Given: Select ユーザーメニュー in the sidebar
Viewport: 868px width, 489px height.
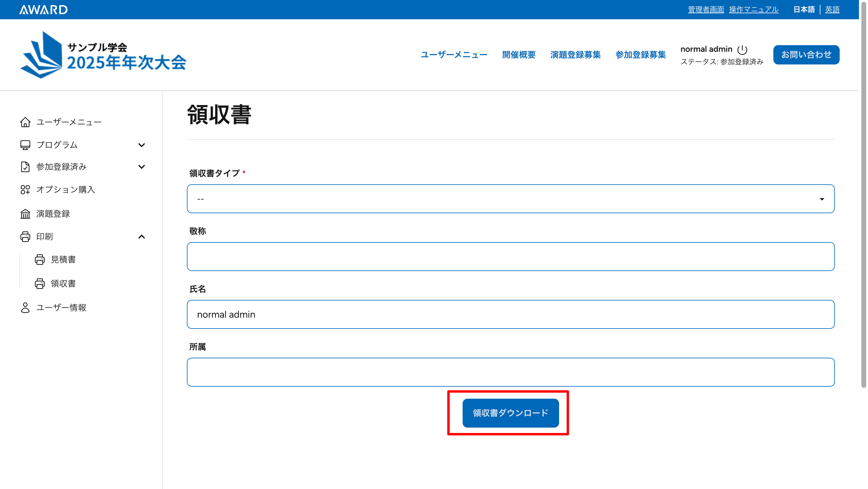Looking at the screenshot, I should click(x=69, y=122).
